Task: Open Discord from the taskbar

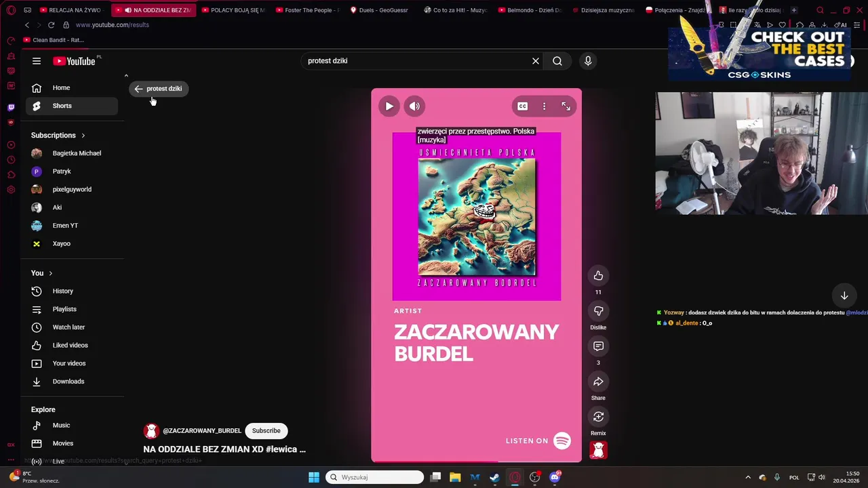Action: (555, 477)
